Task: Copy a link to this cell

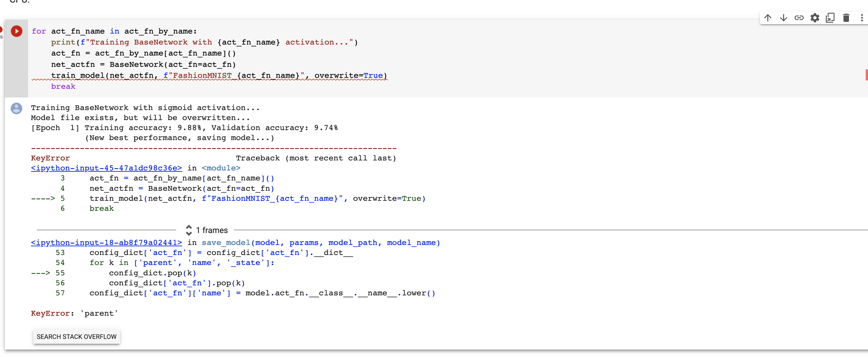Action: pyautogui.click(x=799, y=18)
